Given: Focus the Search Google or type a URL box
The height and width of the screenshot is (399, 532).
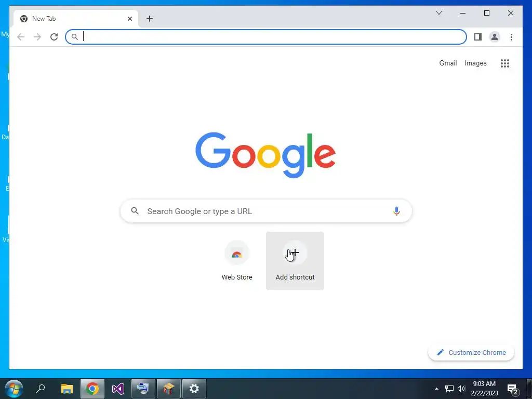Looking at the screenshot, I should coord(266,211).
